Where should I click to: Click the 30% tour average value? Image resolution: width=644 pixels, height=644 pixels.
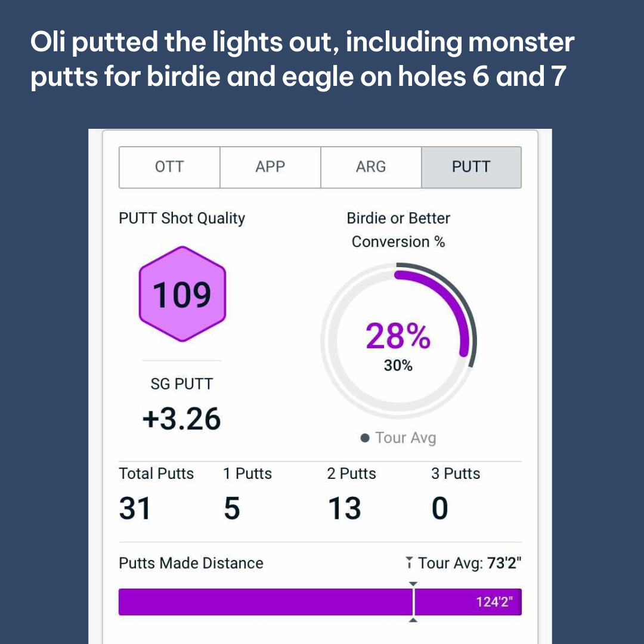[398, 366]
